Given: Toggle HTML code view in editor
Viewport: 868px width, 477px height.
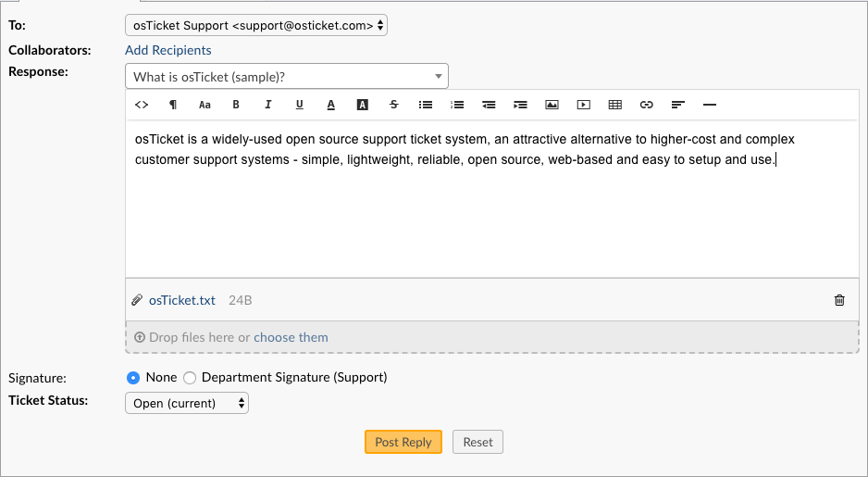Looking at the screenshot, I should click(142, 105).
